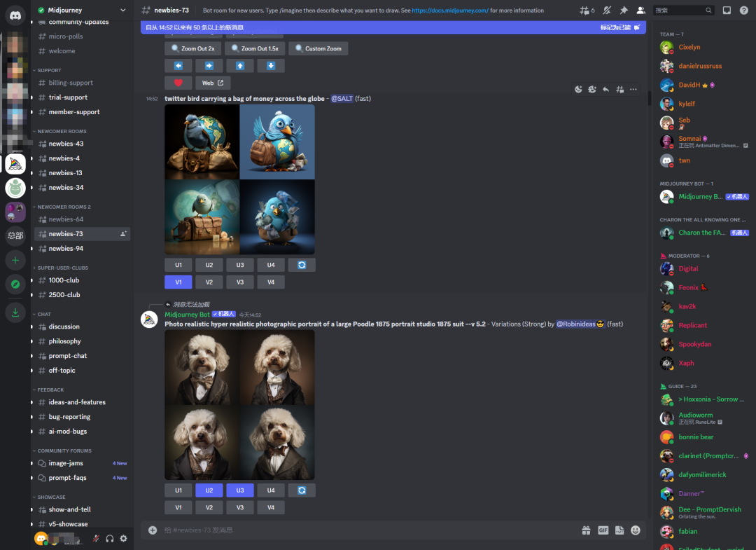Open pinned messages with the pin icon
The image size is (756, 550).
624,11
